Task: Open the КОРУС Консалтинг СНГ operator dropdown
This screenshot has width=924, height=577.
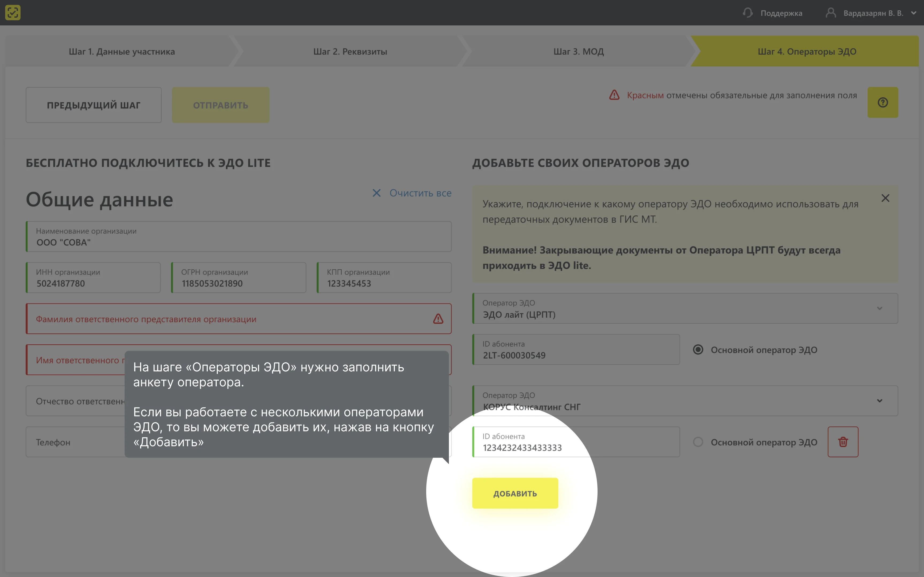Action: point(685,401)
